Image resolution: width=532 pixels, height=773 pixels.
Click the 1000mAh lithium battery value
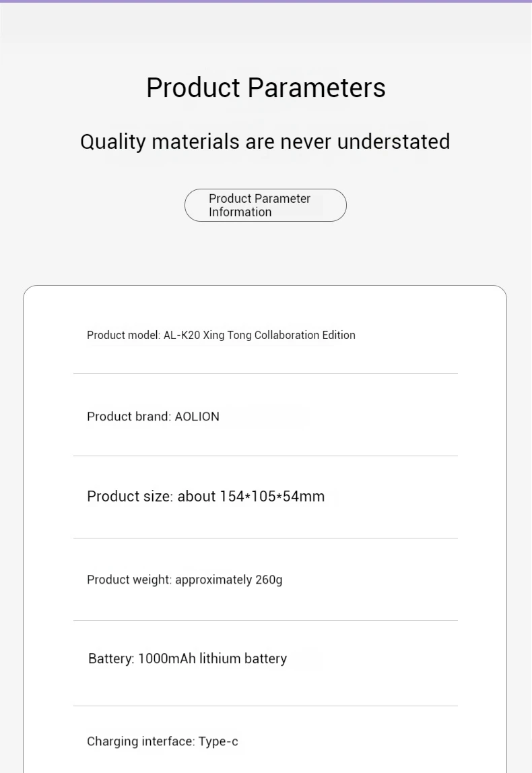pyautogui.click(x=212, y=659)
